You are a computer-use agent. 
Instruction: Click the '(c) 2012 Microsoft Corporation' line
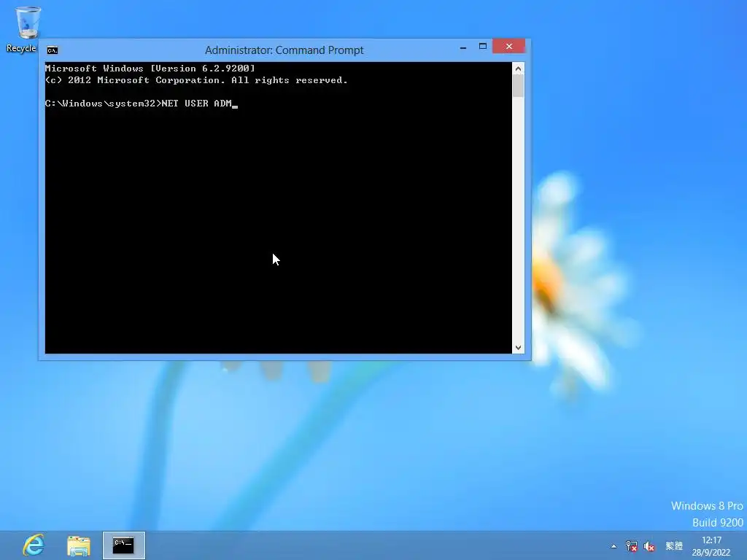[x=196, y=80]
